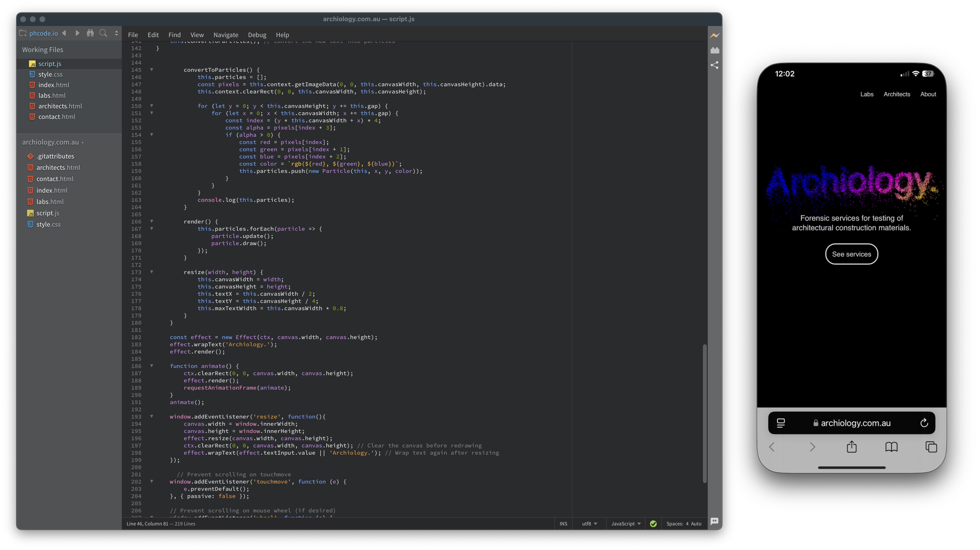The height and width of the screenshot is (550, 980).
Task: Open the Edit menu
Action: point(153,35)
